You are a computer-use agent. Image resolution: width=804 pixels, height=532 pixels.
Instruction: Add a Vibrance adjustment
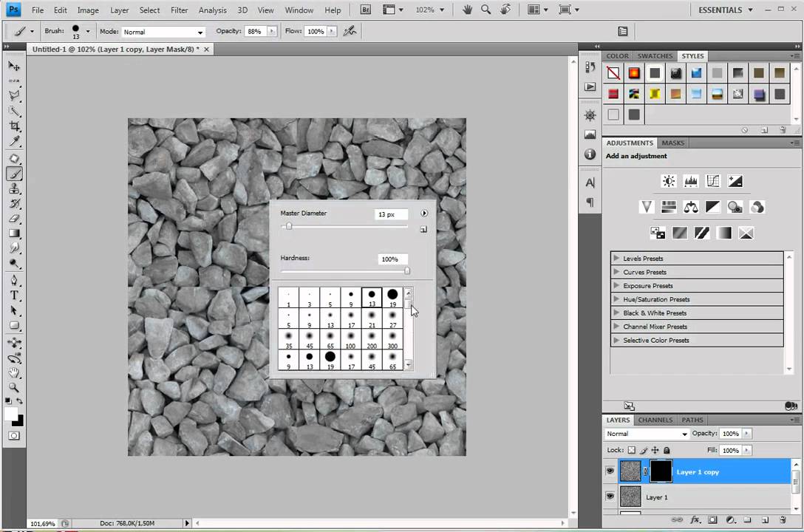click(647, 207)
